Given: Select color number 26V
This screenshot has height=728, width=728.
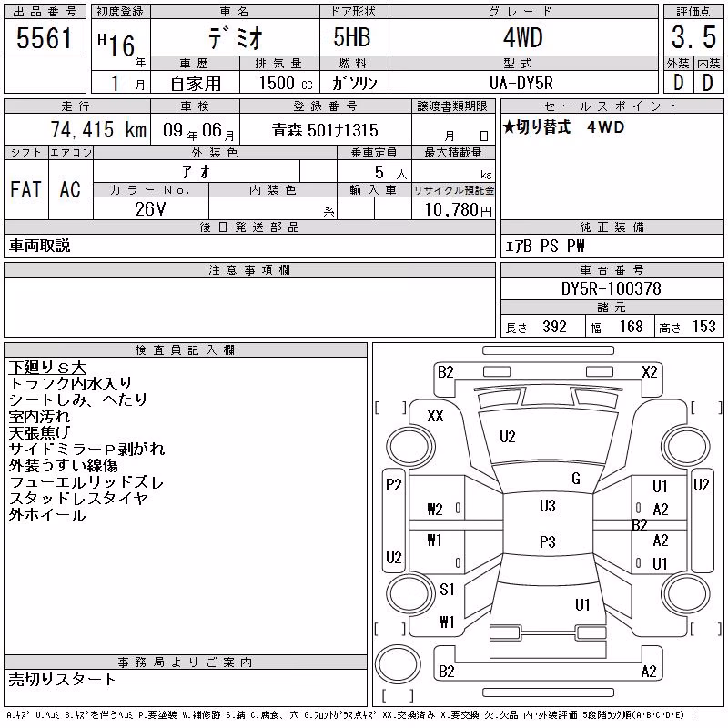Looking at the screenshot, I should tap(150, 209).
